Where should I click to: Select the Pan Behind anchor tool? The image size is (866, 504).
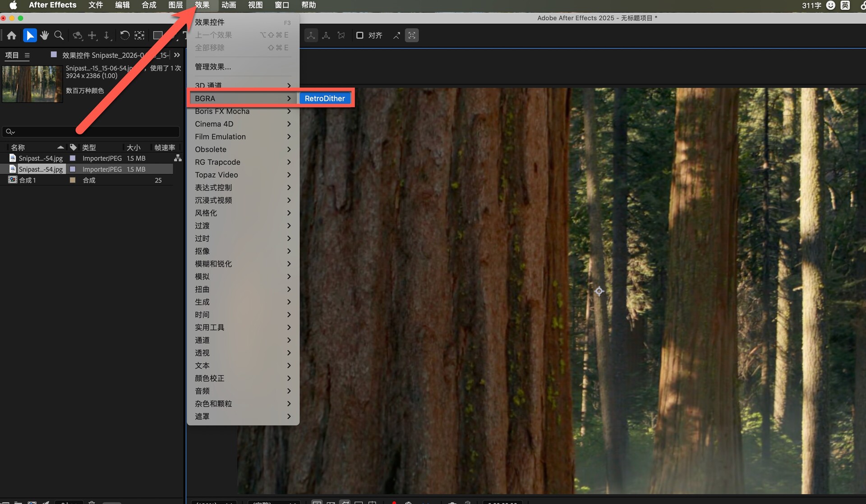pos(139,36)
